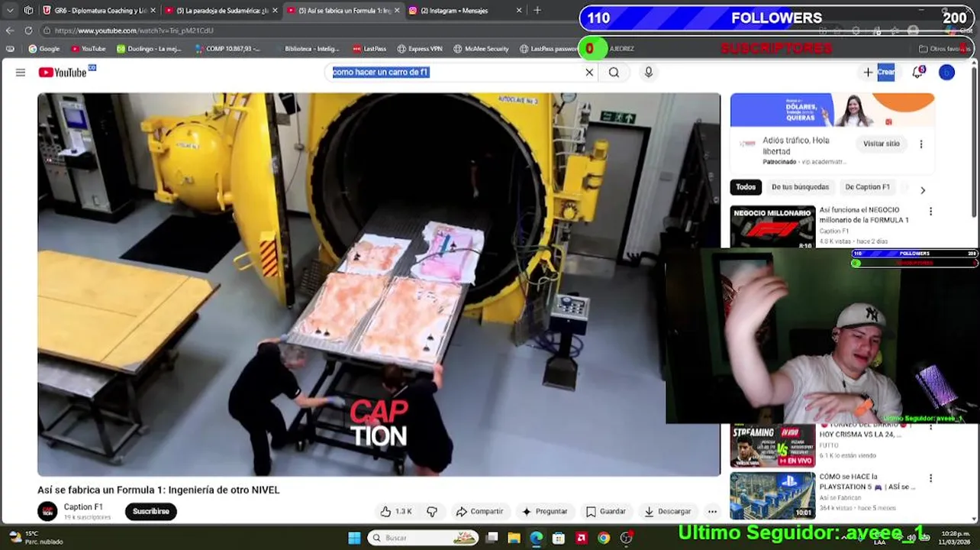Open the browser workspaces icon
Image resolution: width=980 pixels, height=550 pixels.
29,11
